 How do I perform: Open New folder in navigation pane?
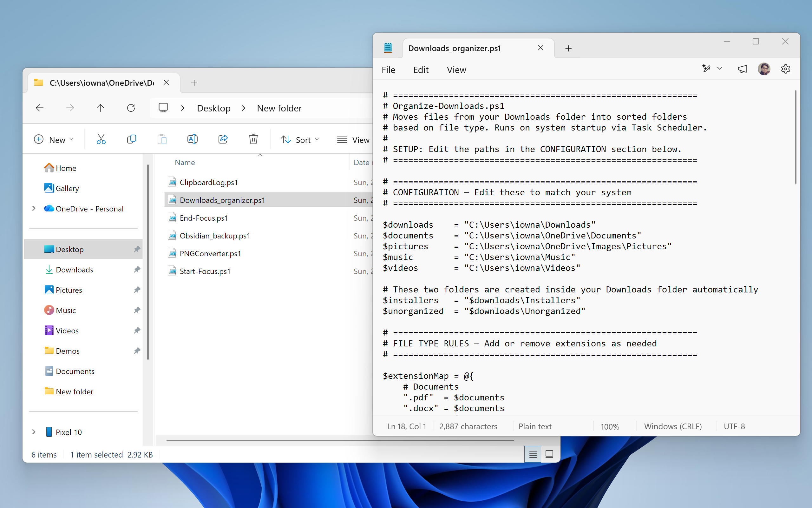click(x=69, y=391)
